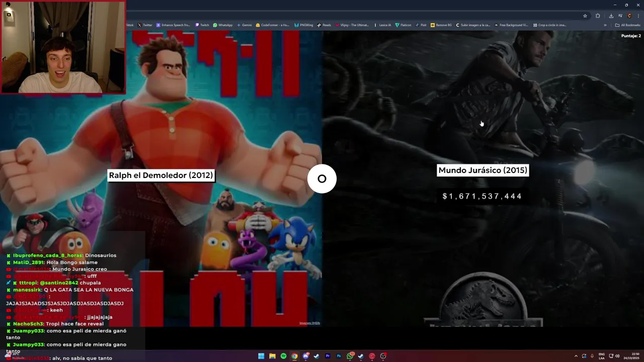Viewport: 644px width, 362px height.
Task: Open the Subir imagen bookmark
Action: [473, 25]
